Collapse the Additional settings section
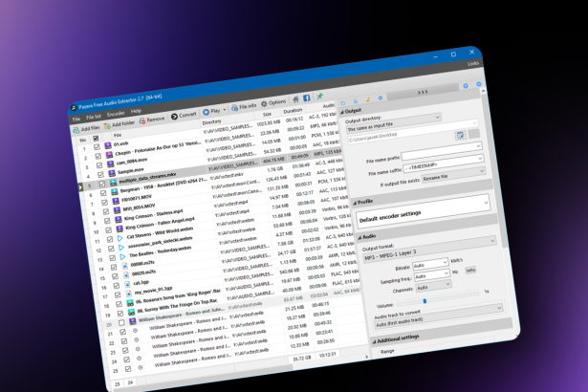Viewport: 588px width, 392px height. (374, 341)
